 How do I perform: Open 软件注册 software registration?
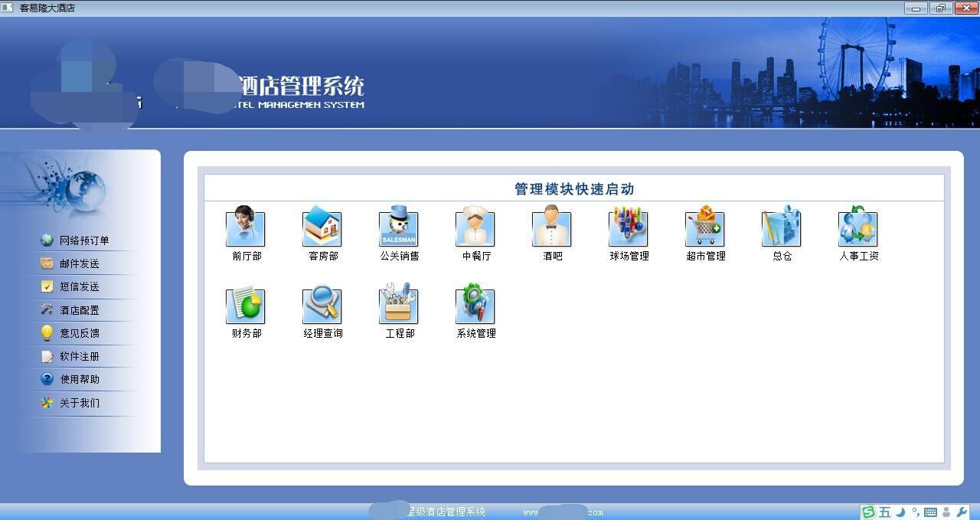(80, 356)
